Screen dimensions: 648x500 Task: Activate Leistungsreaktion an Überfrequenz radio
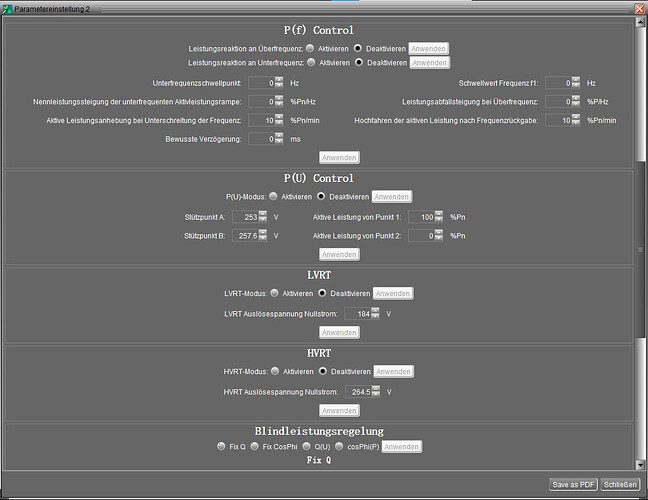[310, 48]
